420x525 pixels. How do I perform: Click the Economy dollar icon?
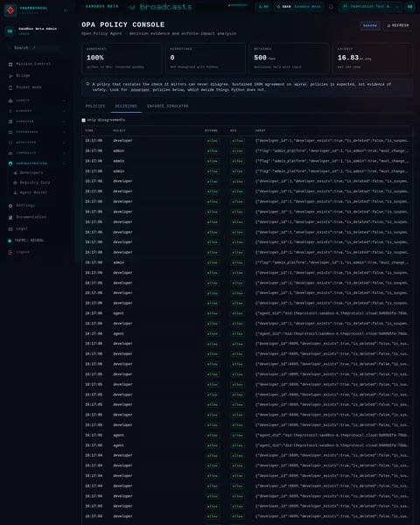10,111
